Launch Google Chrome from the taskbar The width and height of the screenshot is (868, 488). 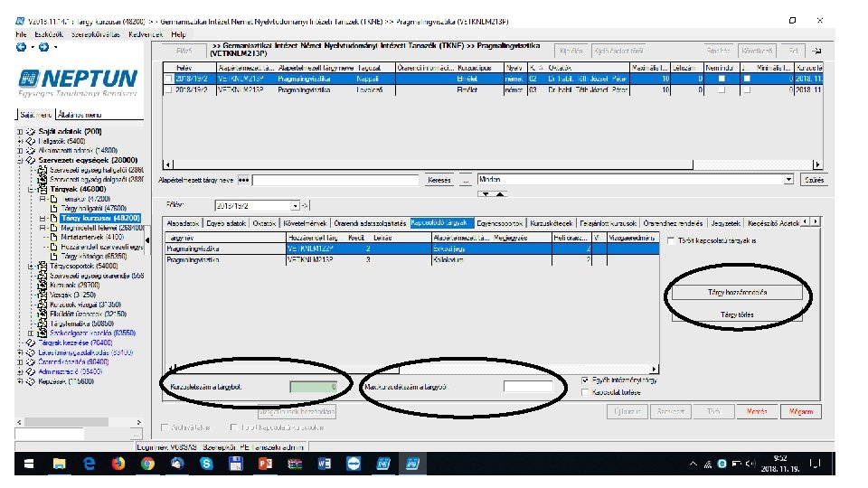coord(147,464)
